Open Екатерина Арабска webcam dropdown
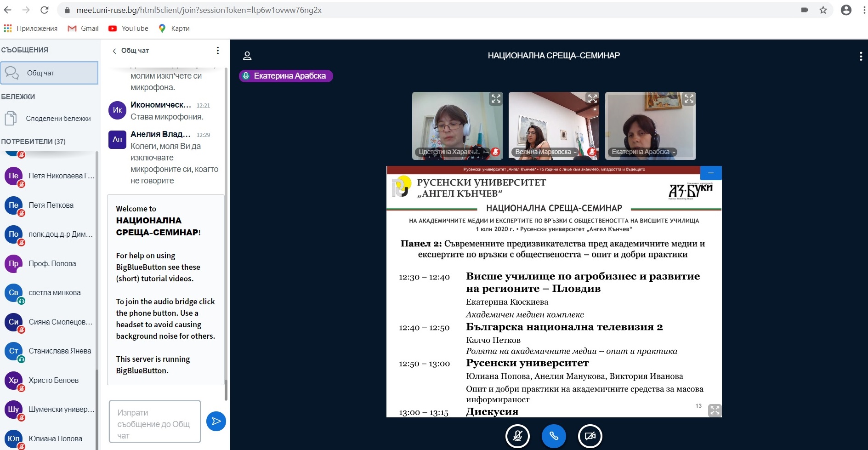Screen dimensions: 868x450 coord(643,152)
